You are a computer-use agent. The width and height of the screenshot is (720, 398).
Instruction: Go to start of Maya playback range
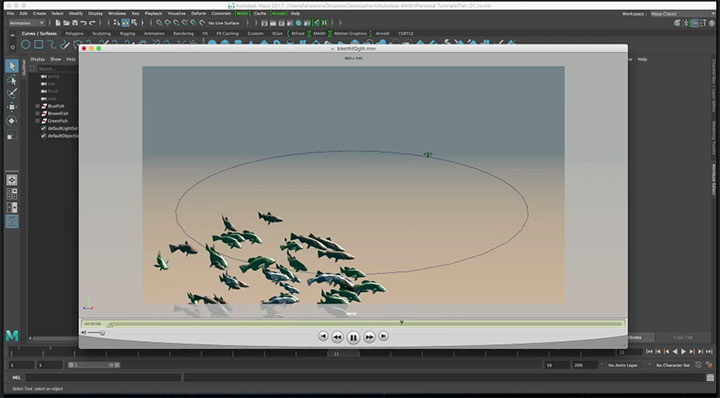pyautogui.click(x=649, y=352)
